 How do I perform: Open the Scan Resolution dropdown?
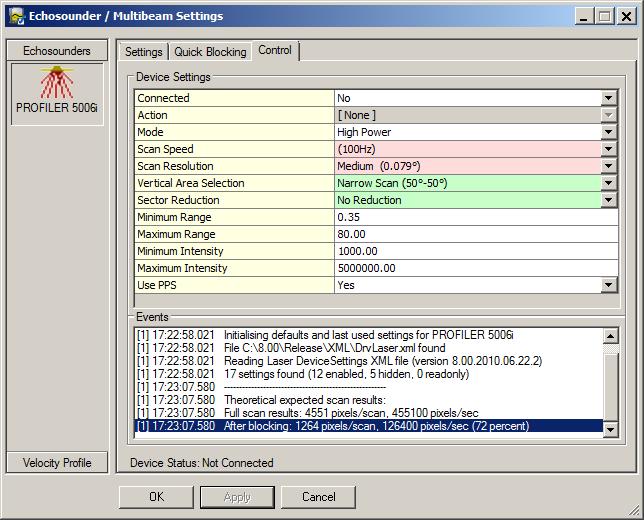click(608, 166)
